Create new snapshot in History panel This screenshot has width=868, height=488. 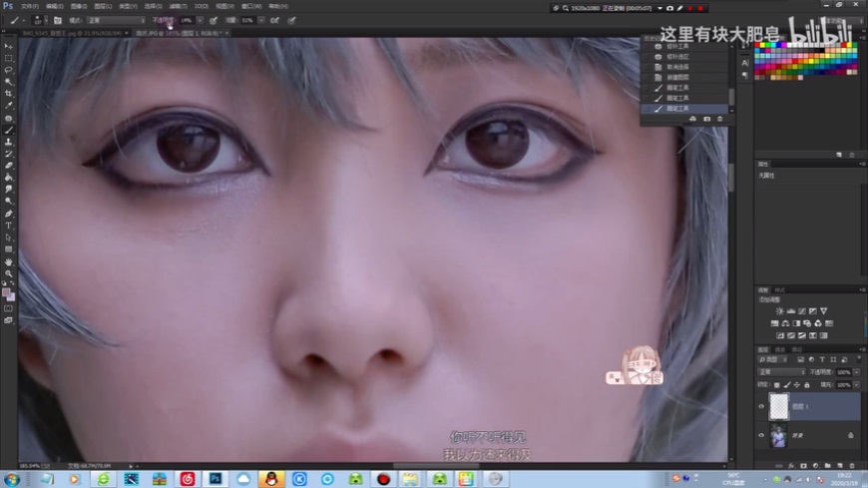coord(707,119)
